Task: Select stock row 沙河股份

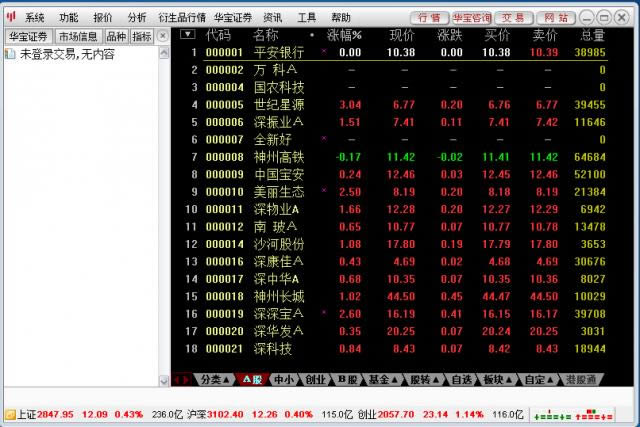Action: tap(394, 244)
